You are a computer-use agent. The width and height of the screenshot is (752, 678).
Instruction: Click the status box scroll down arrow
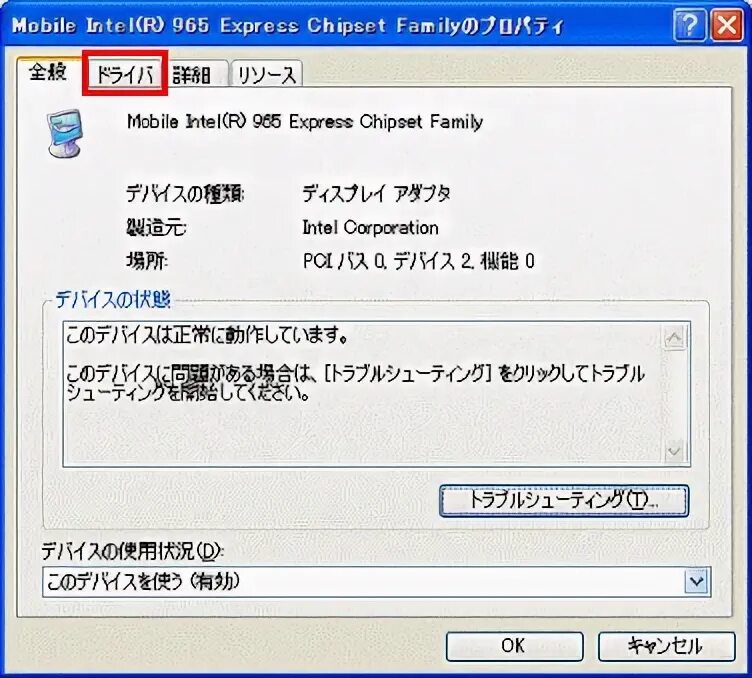(x=674, y=452)
